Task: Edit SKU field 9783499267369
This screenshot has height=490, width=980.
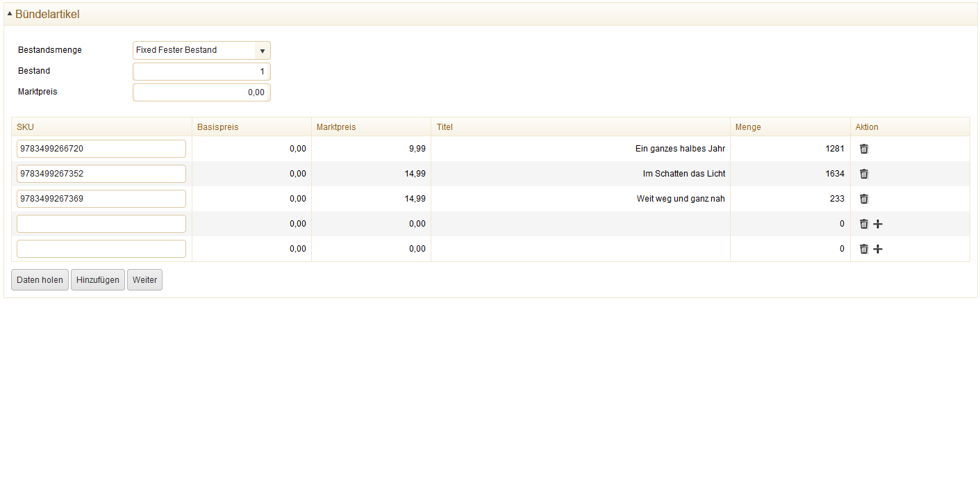Action: point(101,199)
